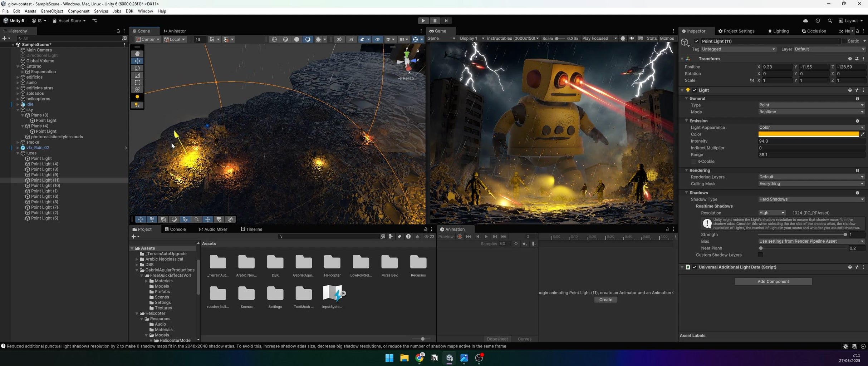This screenshot has width=868, height=366.
Task: Click the Add Component button
Action: (773, 282)
